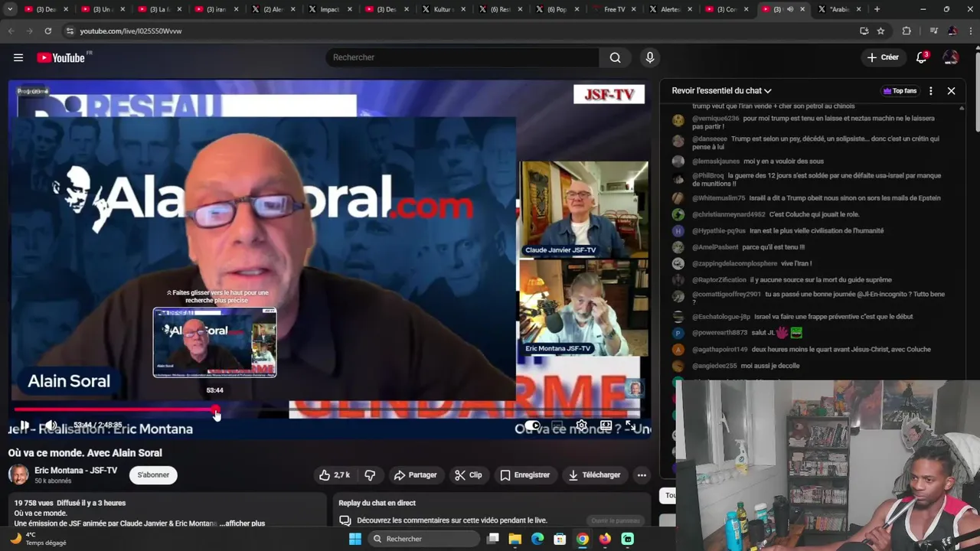This screenshot has width=980, height=551.
Task: Enter fullscreen mode in player
Action: [x=630, y=425]
